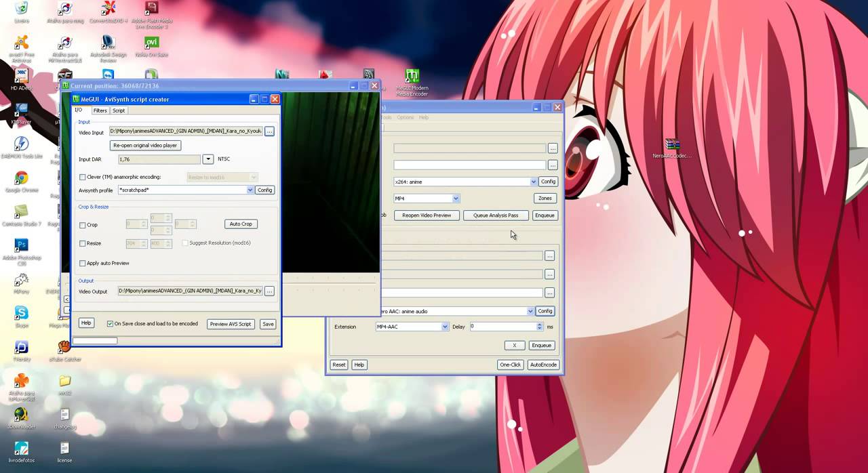Open the changelog text file icon
868x473 pixels.
[64, 417]
